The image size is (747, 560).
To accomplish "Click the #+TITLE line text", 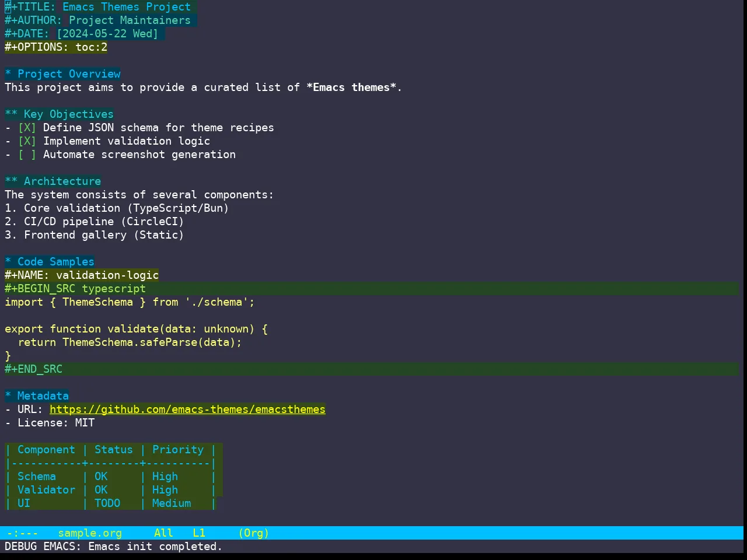I will (x=97, y=7).
